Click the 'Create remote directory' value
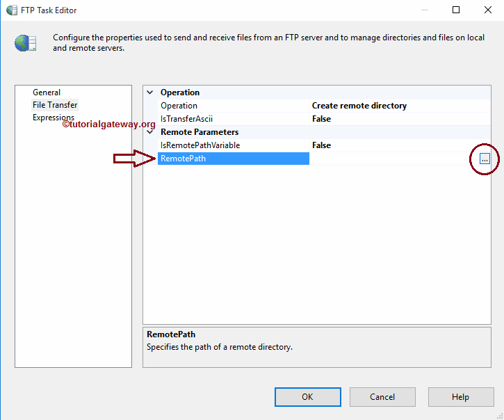Image resolution: width=504 pixels, height=420 pixels. point(359,106)
